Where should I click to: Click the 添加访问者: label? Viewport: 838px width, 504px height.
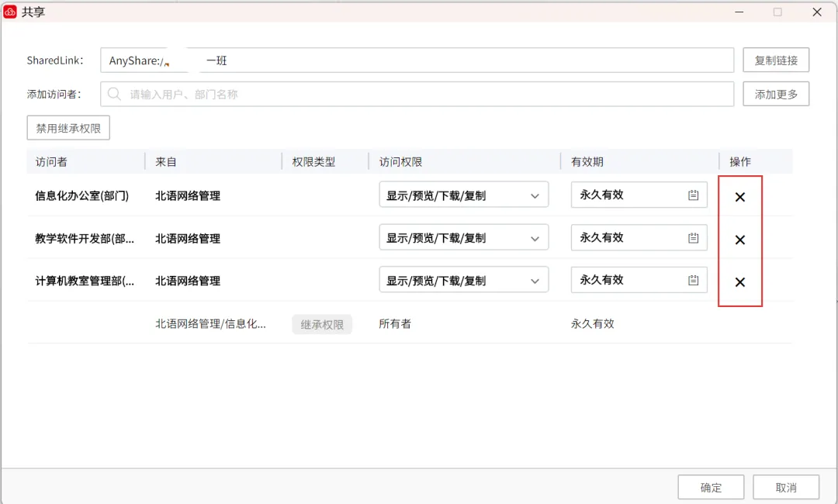(54, 95)
